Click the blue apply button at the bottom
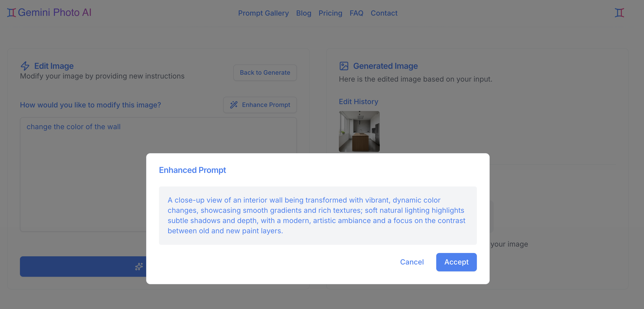The height and width of the screenshot is (309, 644). (89, 267)
